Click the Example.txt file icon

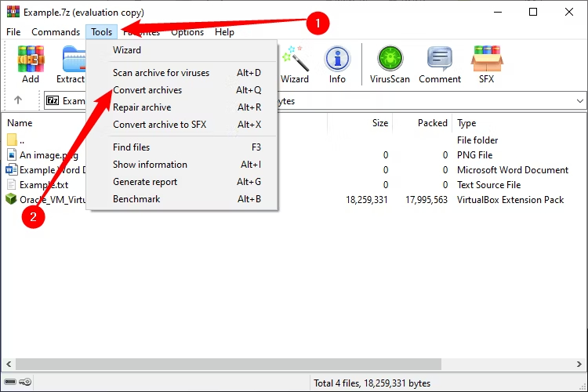(x=12, y=184)
